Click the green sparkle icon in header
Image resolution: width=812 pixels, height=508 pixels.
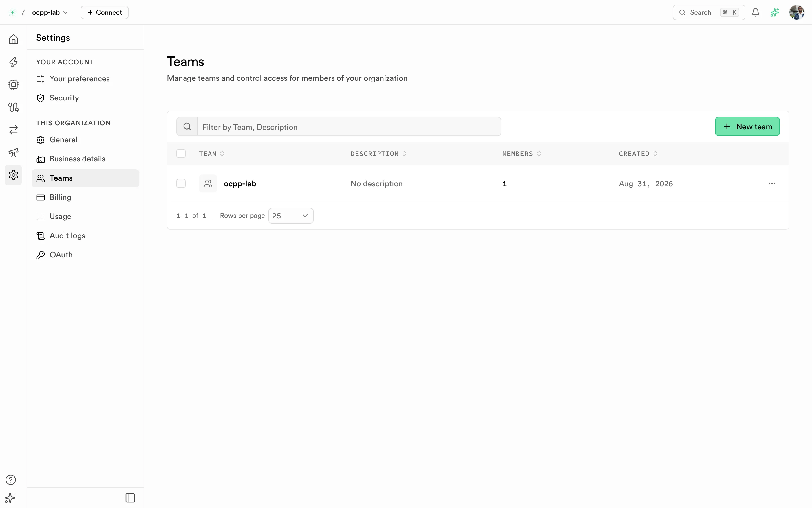pyautogui.click(x=775, y=12)
